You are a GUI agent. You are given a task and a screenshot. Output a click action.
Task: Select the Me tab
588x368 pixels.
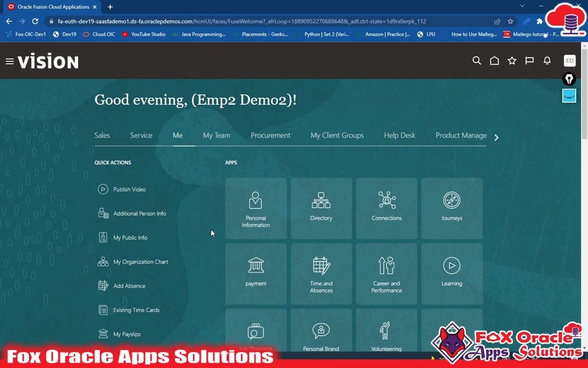(178, 135)
